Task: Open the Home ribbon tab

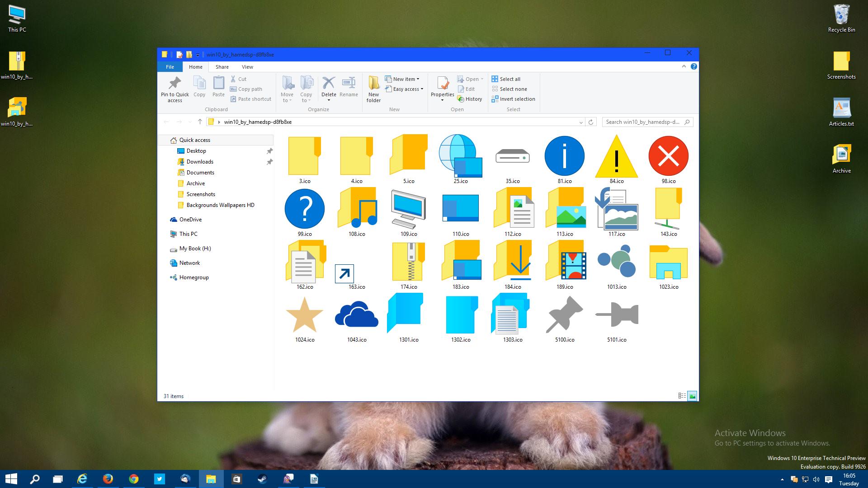Action: [x=195, y=66]
